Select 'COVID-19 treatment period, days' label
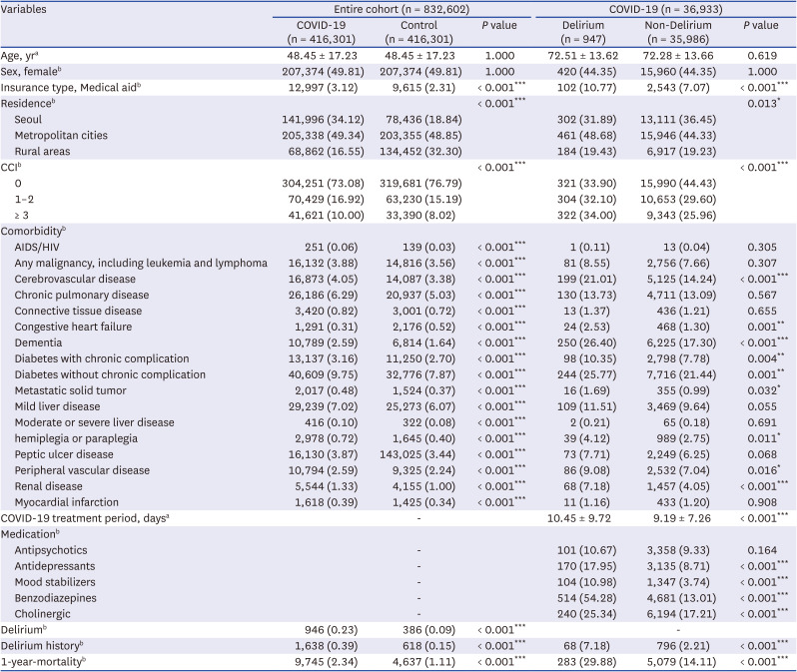 [x=85, y=518]
